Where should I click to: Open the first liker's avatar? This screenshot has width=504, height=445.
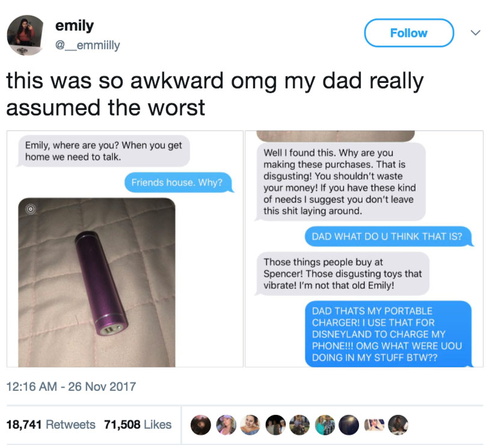200,425
